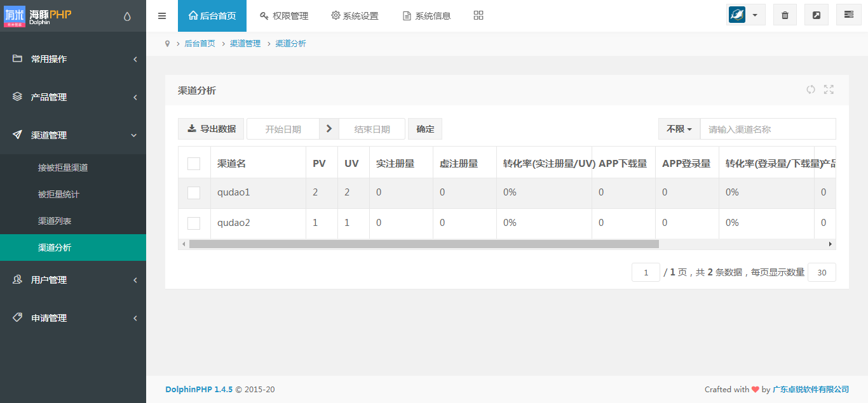Click the horizontal table scrollbar thumb

(x=423, y=244)
